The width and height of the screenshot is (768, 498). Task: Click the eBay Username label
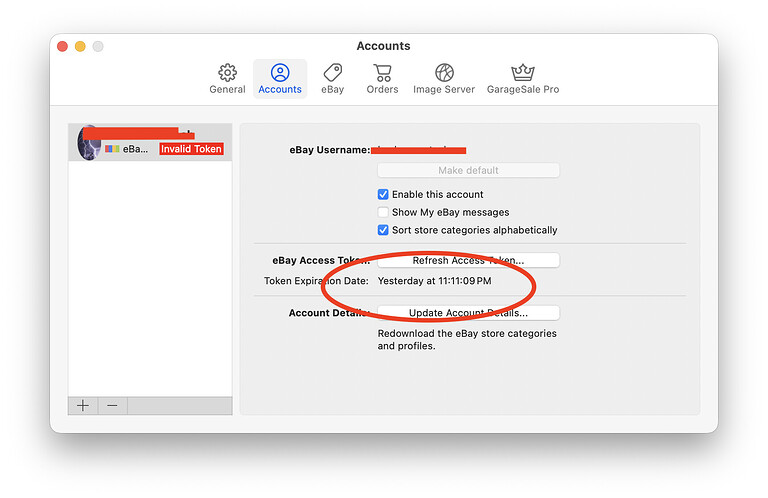click(330, 150)
